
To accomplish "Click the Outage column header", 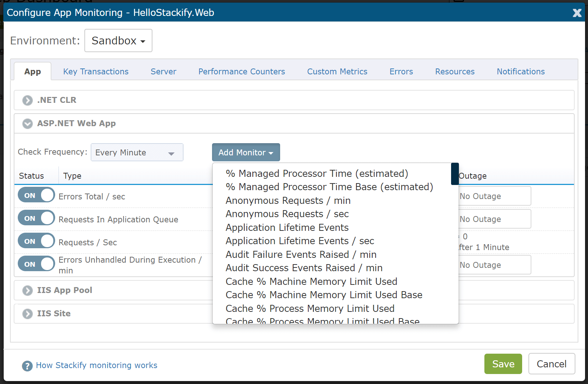I will (x=473, y=176).
